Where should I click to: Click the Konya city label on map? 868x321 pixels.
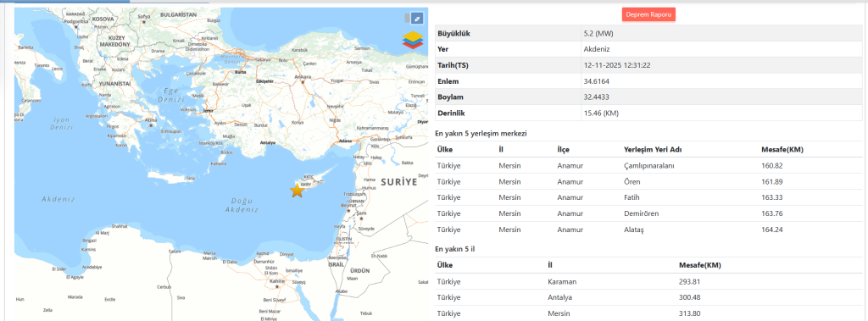point(298,122)
